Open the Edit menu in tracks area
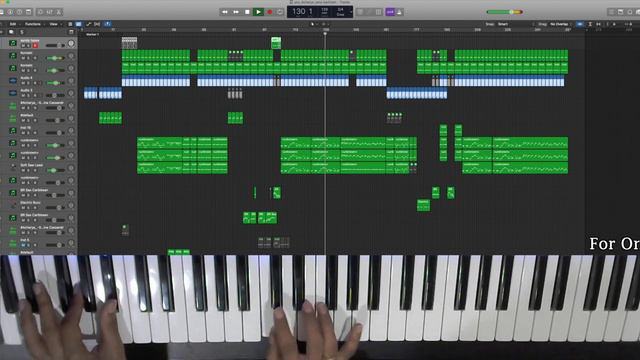The image size is (640, 360). pyautogui.click(x=13, y=24)
